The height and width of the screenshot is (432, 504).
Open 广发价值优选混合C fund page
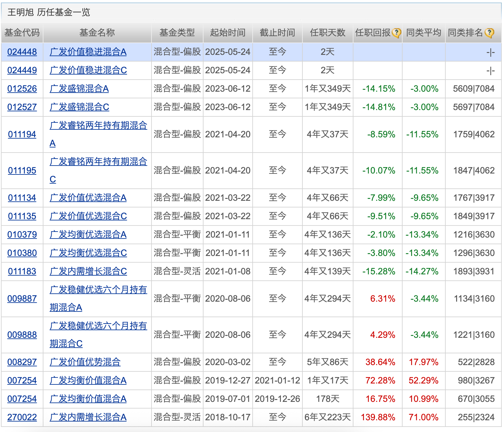point(88,216)
